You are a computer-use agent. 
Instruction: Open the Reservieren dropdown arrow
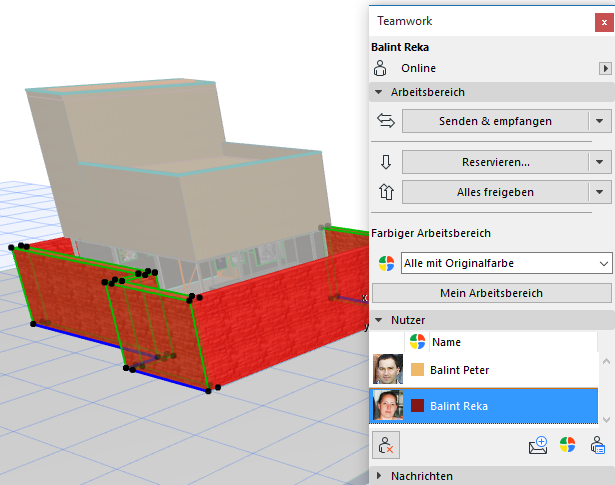[x=600, y=162]
